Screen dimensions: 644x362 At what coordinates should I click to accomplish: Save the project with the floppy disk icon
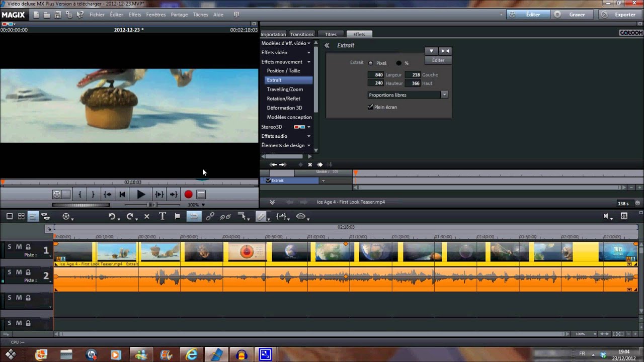[58, 15]
